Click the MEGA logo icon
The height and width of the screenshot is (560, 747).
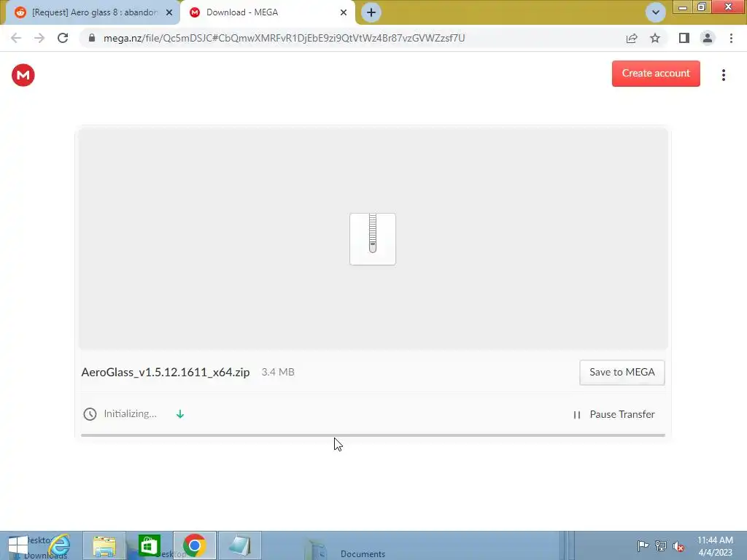pos(23,75)
